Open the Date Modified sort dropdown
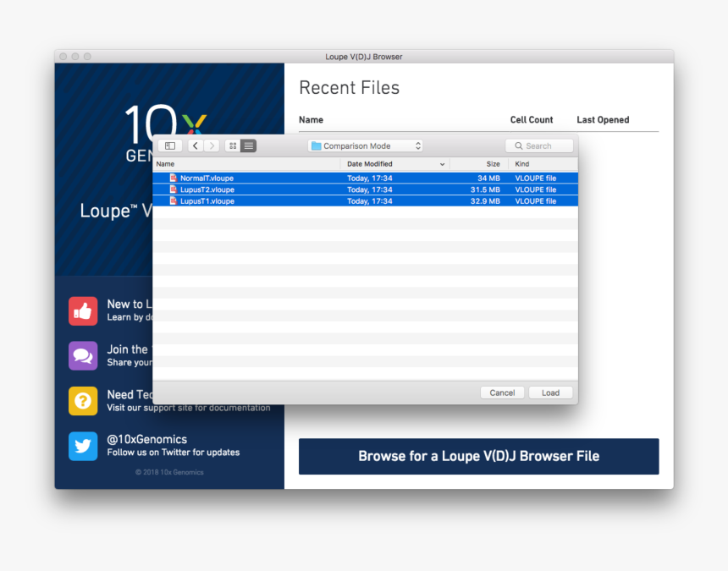The height and width of the screenshot is (571, 728). coord(443,163)
